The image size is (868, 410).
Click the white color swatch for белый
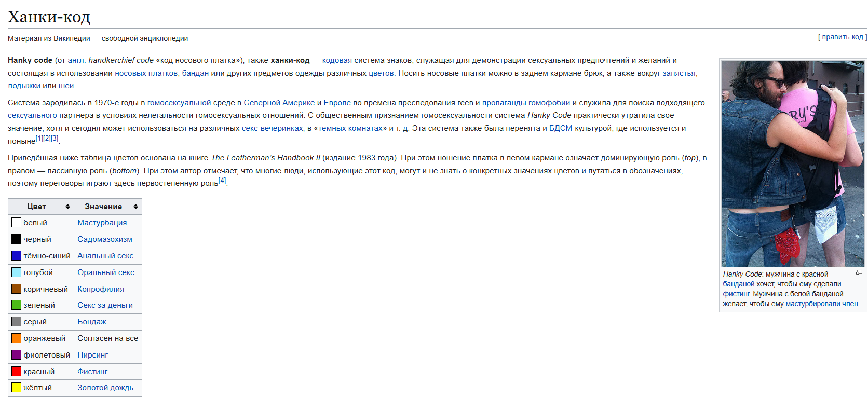coord(17,223)
